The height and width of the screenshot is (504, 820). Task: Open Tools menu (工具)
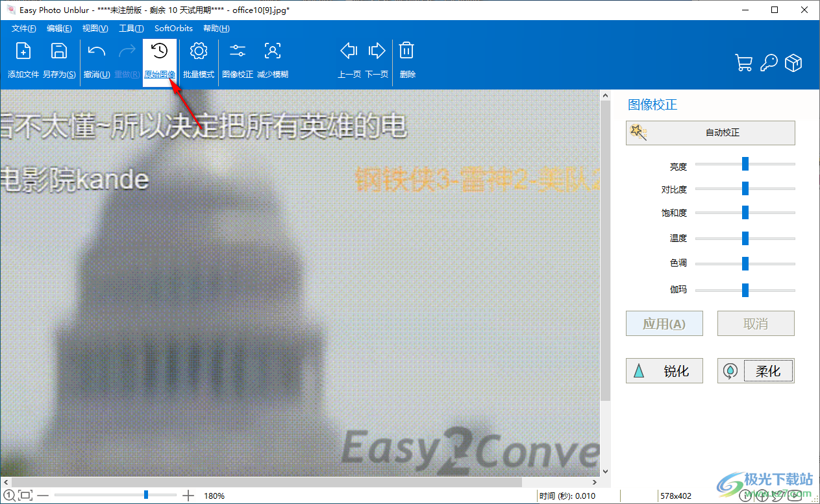[131, 29]
